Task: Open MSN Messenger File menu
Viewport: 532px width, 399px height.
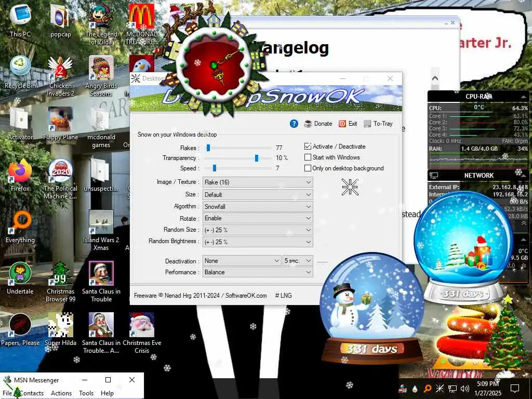Action: [7, 393]
